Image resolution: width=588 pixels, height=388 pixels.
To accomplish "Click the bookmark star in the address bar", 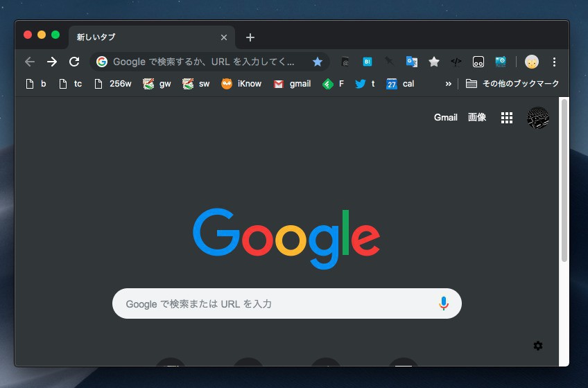I will 318,62.
